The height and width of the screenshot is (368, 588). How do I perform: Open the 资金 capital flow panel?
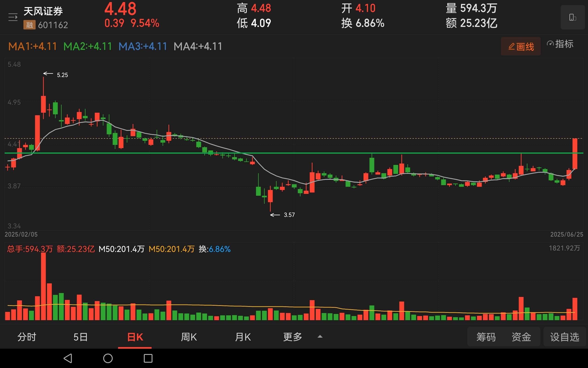(521, 337)
